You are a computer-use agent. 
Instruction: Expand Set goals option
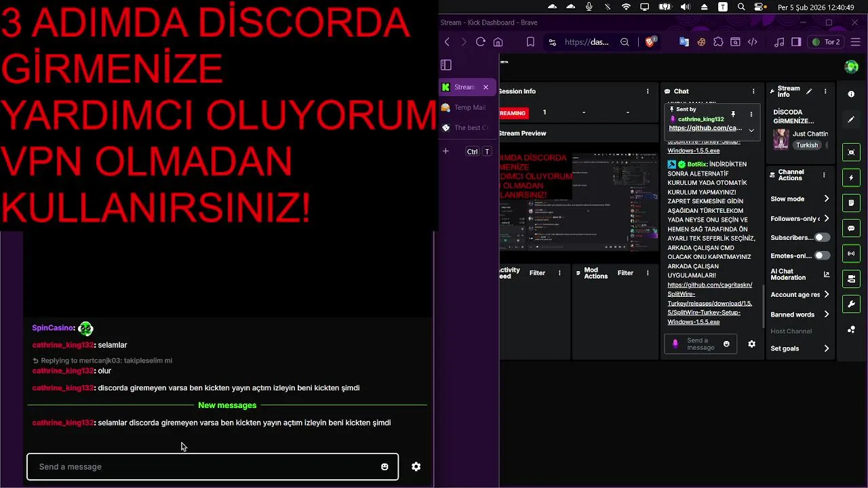point(826,348)
